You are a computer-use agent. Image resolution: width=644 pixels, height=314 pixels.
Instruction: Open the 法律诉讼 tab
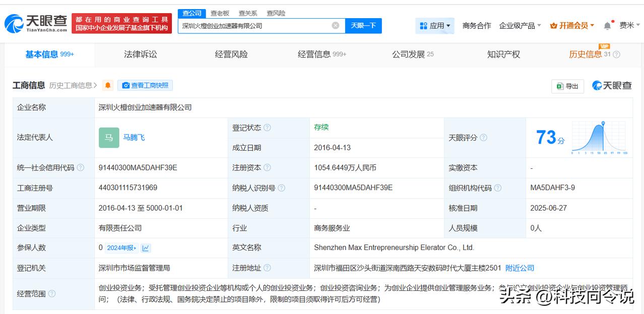141,54
